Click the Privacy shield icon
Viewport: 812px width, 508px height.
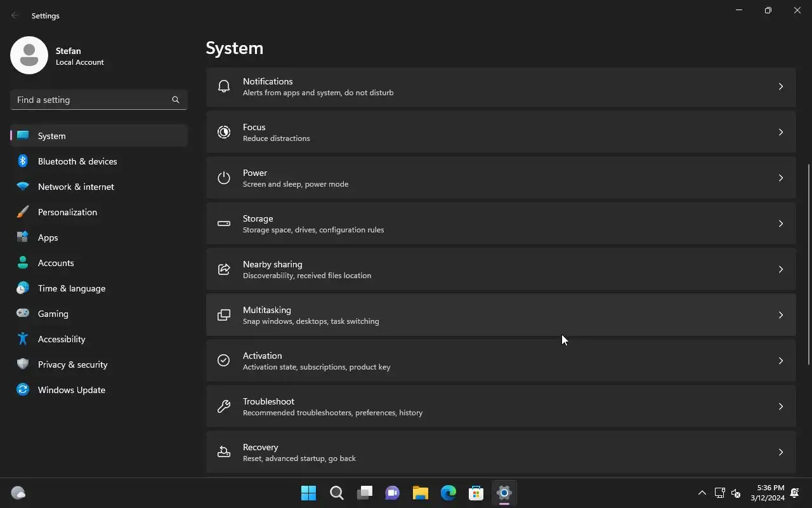pos(23,364)
